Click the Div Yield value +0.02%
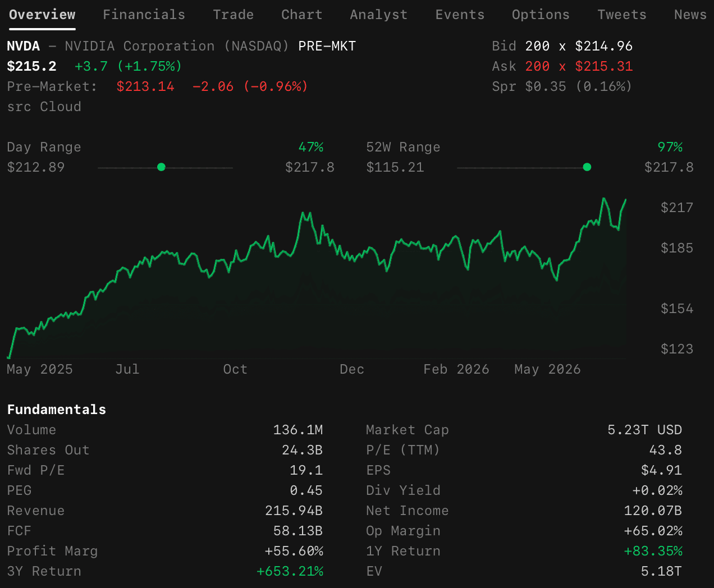 coord(657,490)
